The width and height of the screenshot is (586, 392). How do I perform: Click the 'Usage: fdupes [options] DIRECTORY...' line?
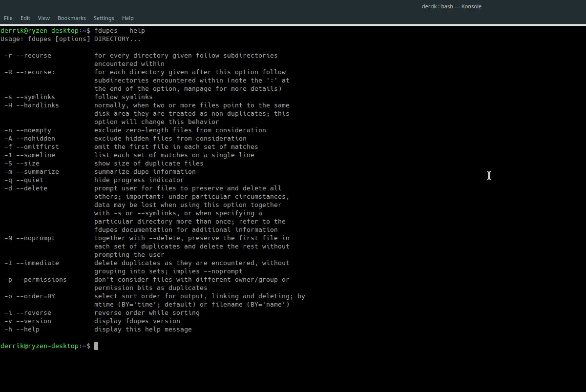coord(71,39)
